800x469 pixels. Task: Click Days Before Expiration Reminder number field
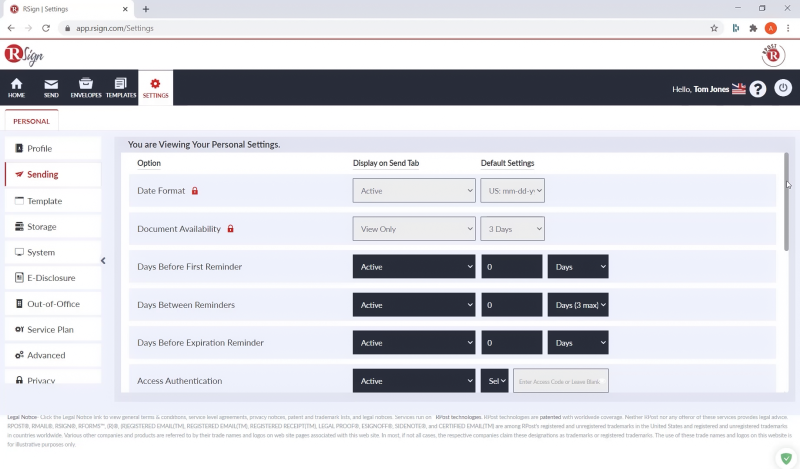pyautogui.click(x=512, y=342)
